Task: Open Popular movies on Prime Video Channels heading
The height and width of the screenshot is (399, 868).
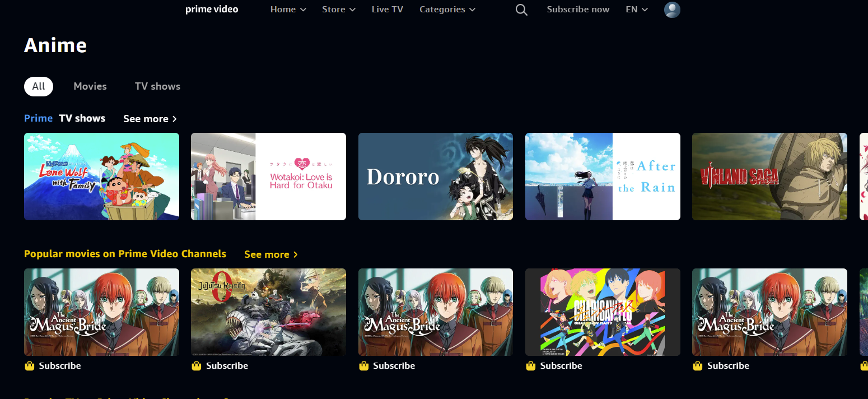Action: (x=125, y=254)
